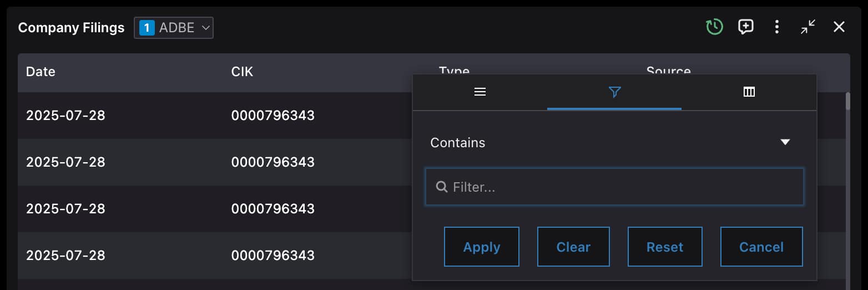This screenshot has height=290, width=868.
Task: Click the Source column header
Action: 668,70
